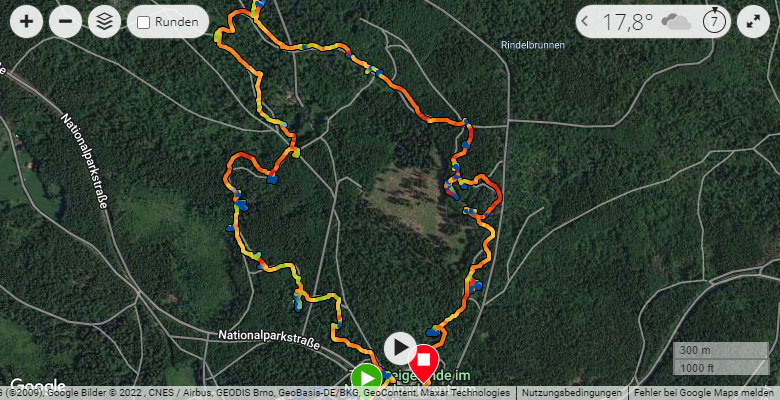Click the Google logo
The height and width of the screenshot is (400, 780).
(x=37, y=386)
